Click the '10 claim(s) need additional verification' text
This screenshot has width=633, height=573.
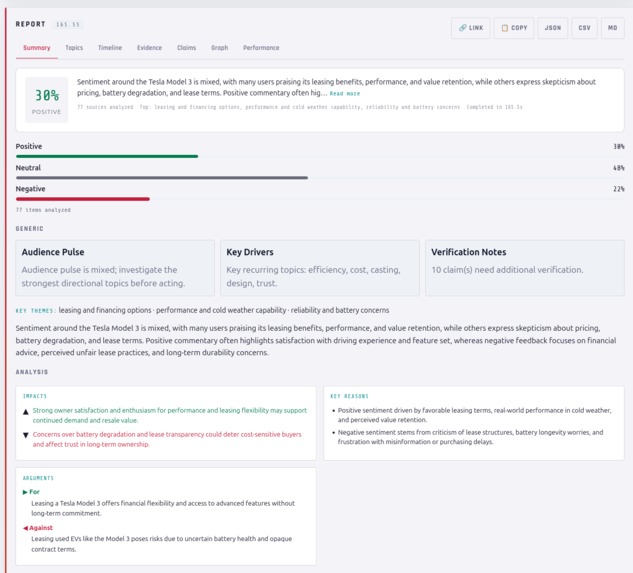pos(507,270)
